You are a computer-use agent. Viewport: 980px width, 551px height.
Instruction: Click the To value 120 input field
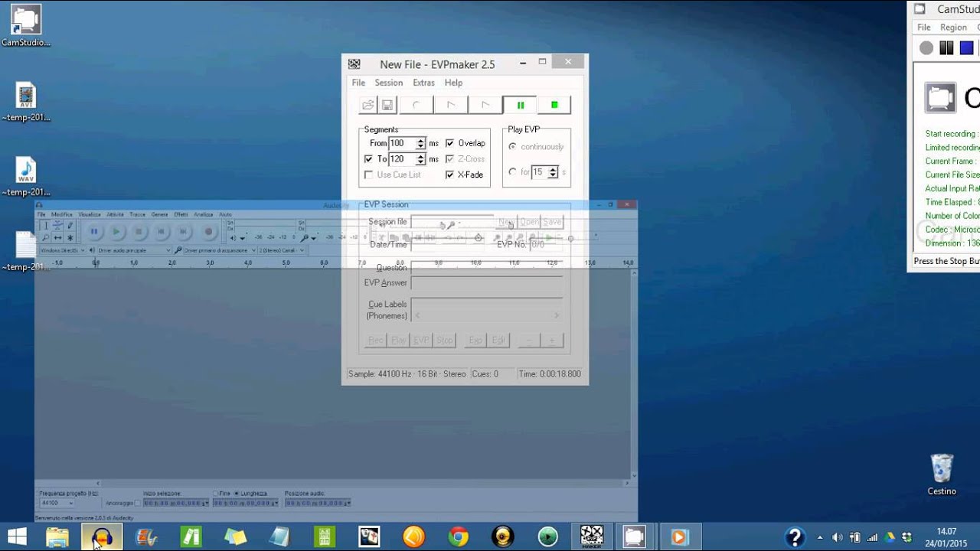click(402, 159)
